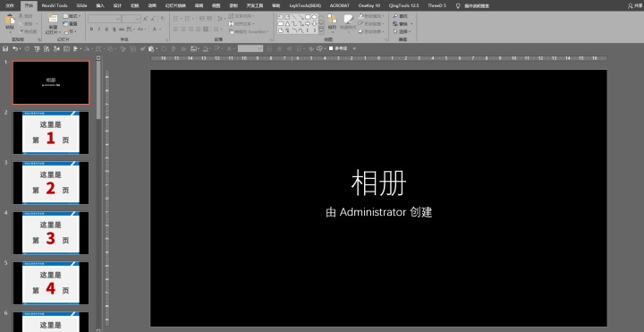The image size is (644, 332).
Task: Click the 相册 title text on slide
Action: coord(378,183)
